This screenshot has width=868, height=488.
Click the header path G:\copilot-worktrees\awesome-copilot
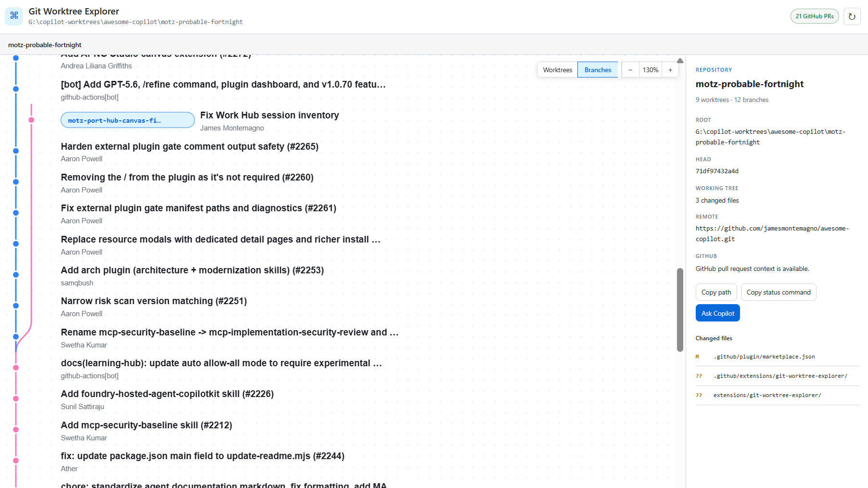click(x=136, y=22)
